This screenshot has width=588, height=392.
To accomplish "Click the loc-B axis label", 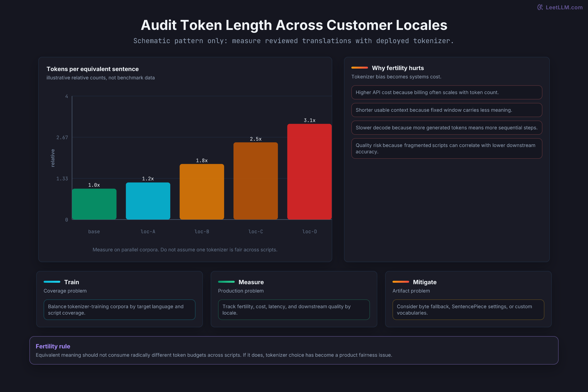I will coord(202,232).
